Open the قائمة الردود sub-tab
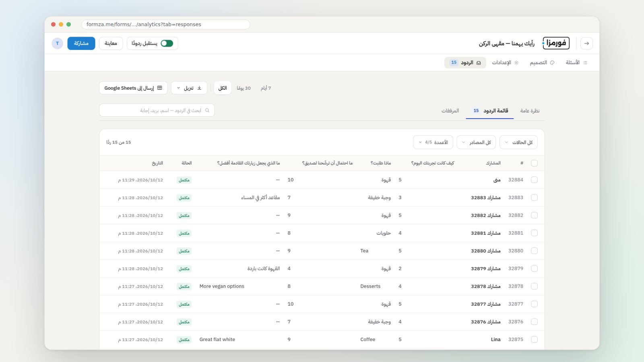Screen dimensions: 644x362 pos(490,111)
